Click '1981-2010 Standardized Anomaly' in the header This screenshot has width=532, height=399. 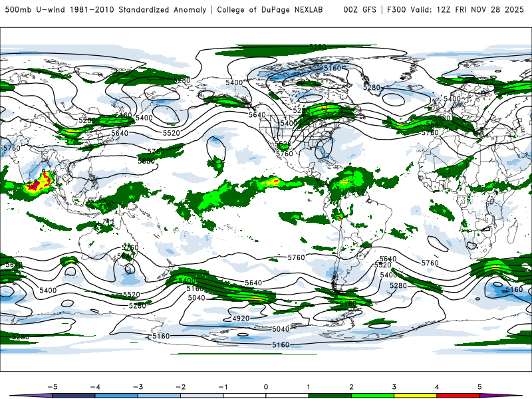coord(138,9)
